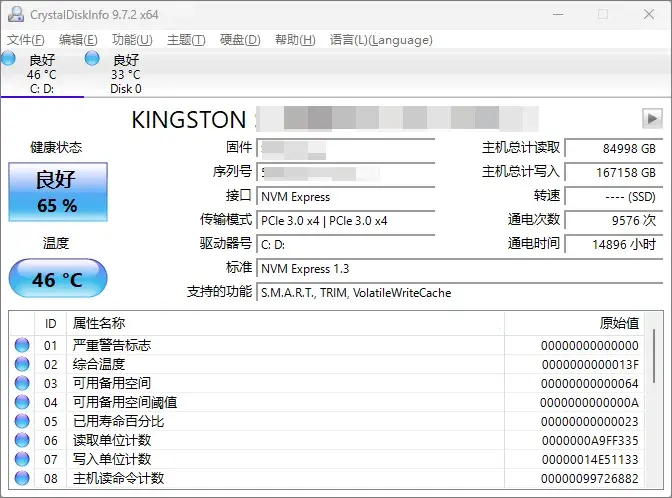This screenshot has width=672, height=498.
Task: Click the blue status orb beside Disk 0
Action: pyautogui.click(x=92, y=58)
